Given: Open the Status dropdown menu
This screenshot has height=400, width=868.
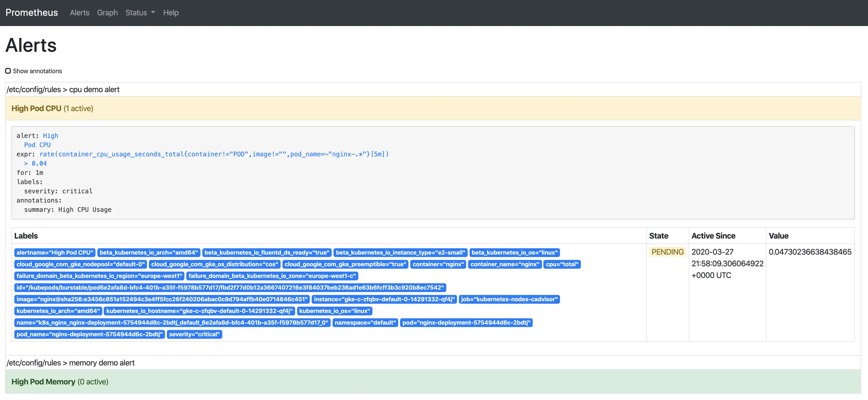Looking at the screenshot, I should click(x=140, y=13).
